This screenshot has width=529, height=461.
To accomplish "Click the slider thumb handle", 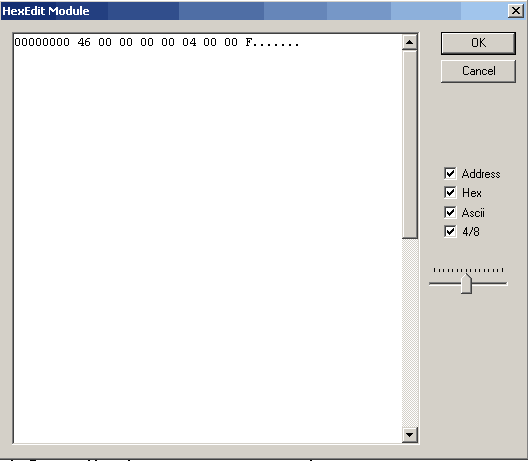I will click(x=467, y=283).
